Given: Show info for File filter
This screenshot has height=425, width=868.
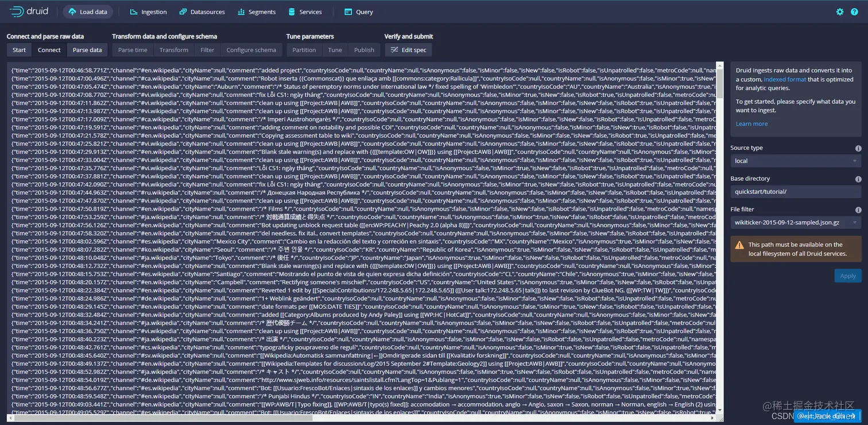Looking at the screenshot, I should [858, 210].
